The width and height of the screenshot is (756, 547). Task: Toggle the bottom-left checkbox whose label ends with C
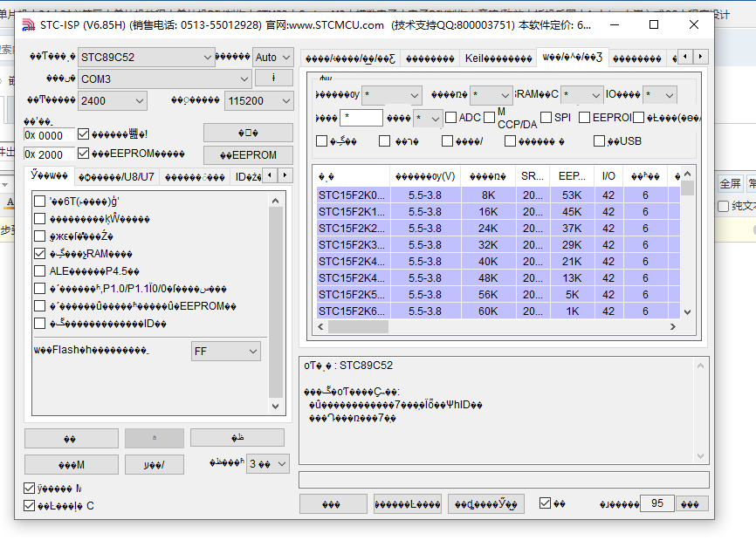click(x=30, y=505)
